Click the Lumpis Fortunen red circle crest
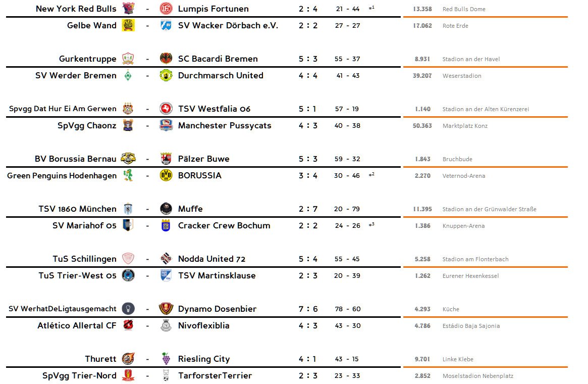This screenshot has height=384, width=588. point(166,9)
